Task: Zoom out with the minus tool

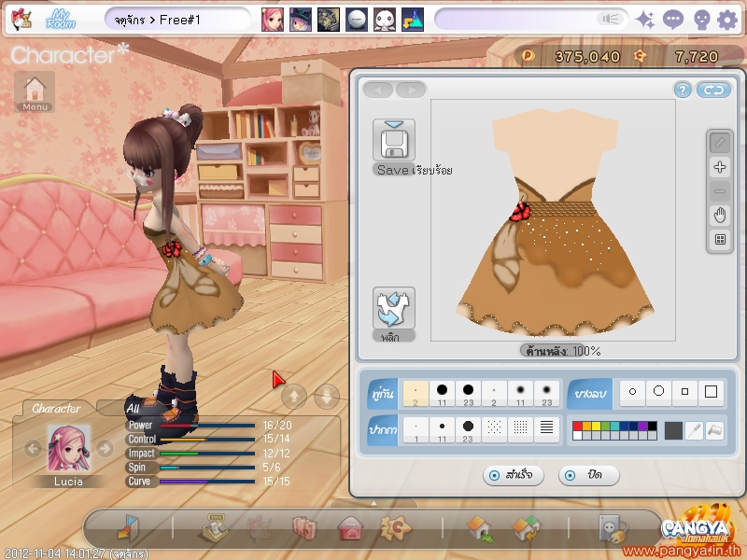Action: pos(720,191)
